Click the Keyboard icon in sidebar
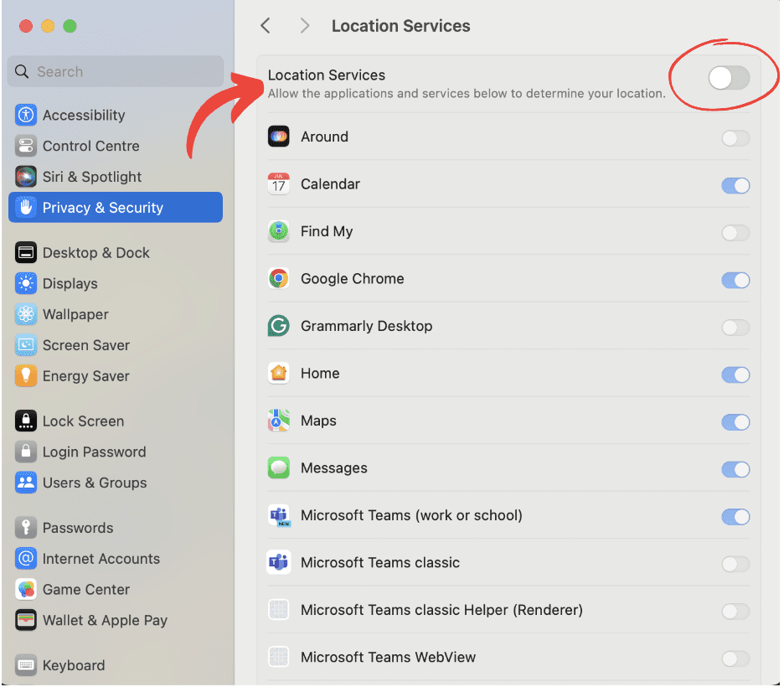 click(x=26, y=665)
